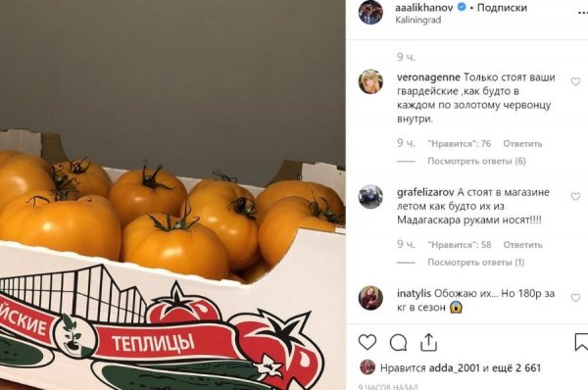Image resolution: width=588 pixels, height=390 pixels.
Task: Like inatylis's comment
Action: tap(575, 298)
